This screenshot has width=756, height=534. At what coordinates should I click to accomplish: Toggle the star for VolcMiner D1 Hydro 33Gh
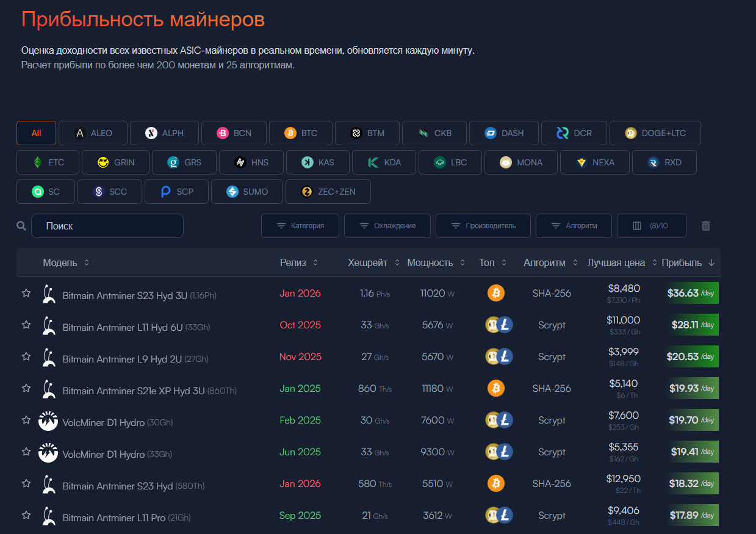26,452
